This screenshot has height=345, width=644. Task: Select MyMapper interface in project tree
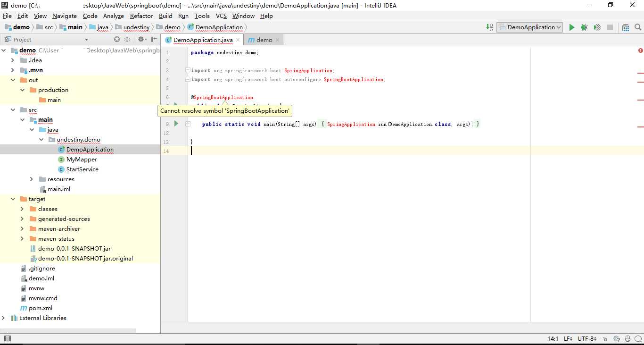coord(82,160)
